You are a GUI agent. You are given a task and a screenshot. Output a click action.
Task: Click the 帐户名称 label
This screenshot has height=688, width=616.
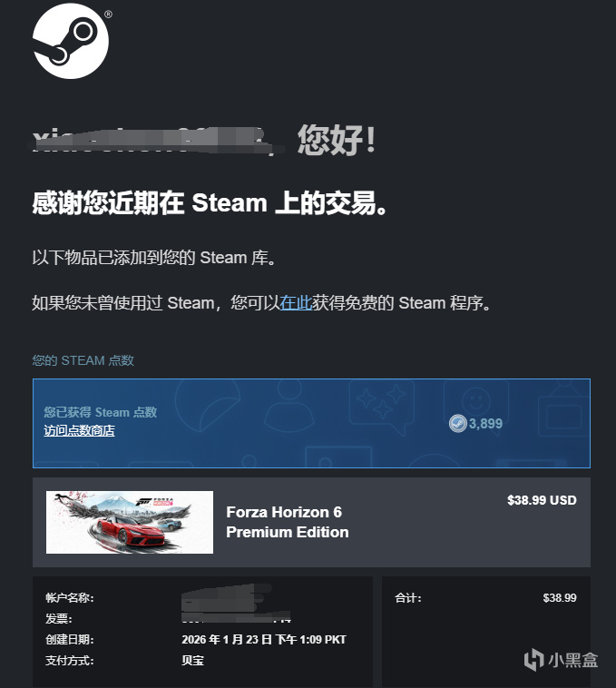69,597
